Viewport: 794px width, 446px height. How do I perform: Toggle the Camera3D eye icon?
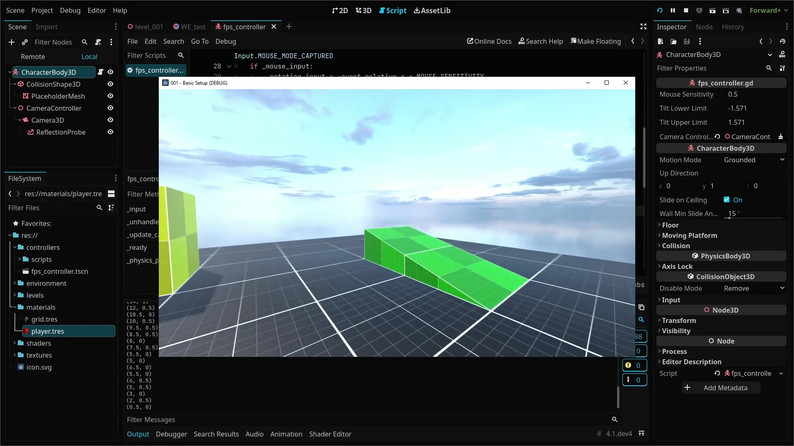click(110, 120)
